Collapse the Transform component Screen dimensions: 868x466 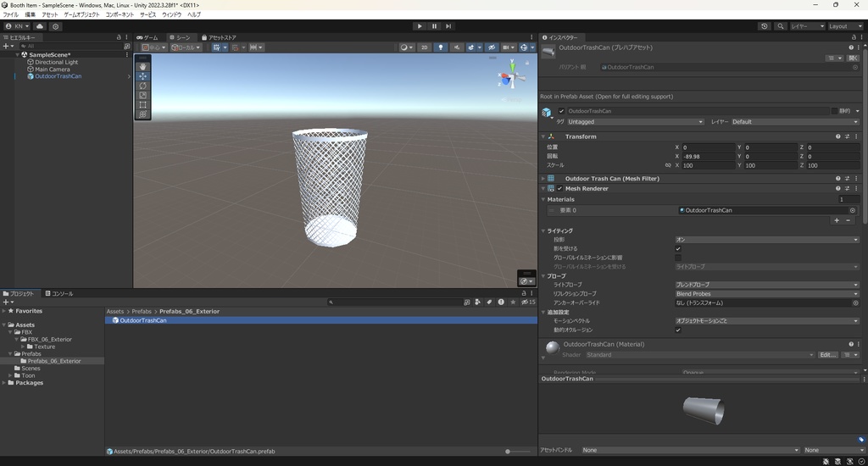543,136
